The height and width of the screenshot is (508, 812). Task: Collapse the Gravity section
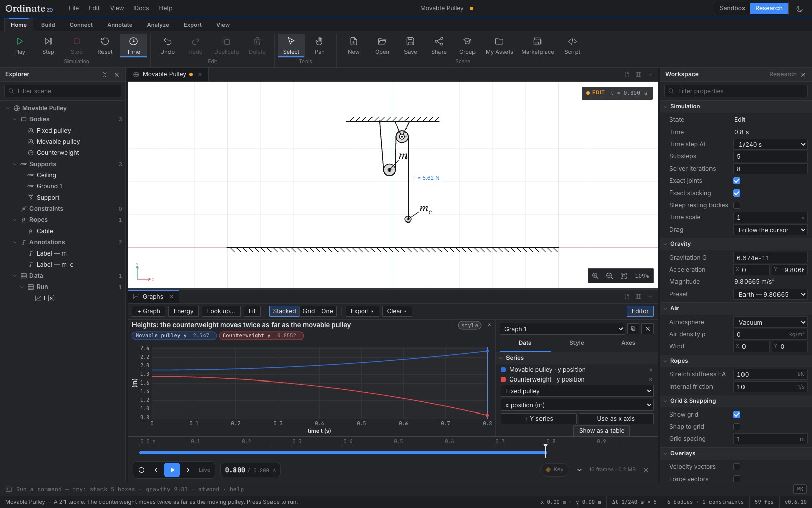click(665, 244)
